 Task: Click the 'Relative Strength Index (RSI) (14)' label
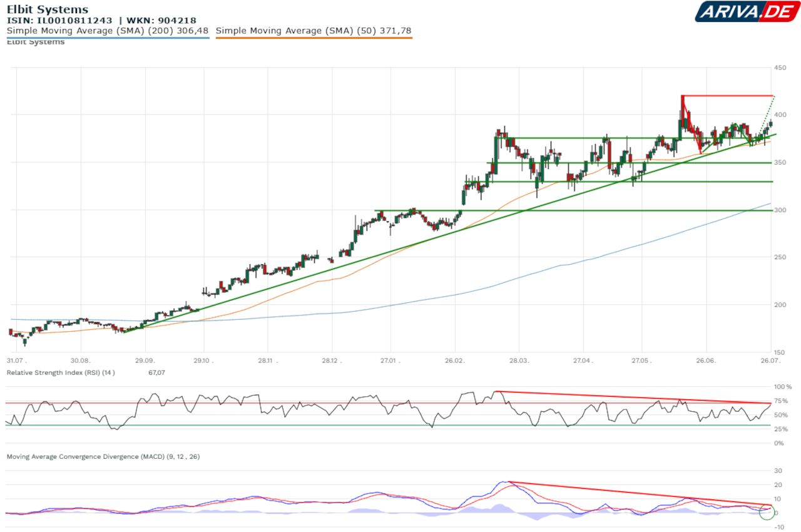pyautogui.click(x=61, y=372)
